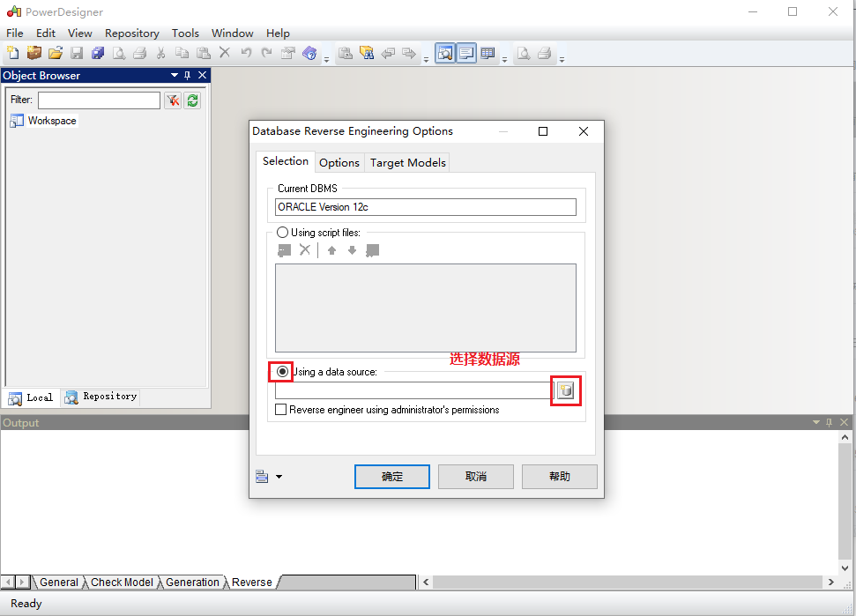Click the Find Objects binoculars icon
This screenshot has width=856, height=616.
(x=367, y=53)
